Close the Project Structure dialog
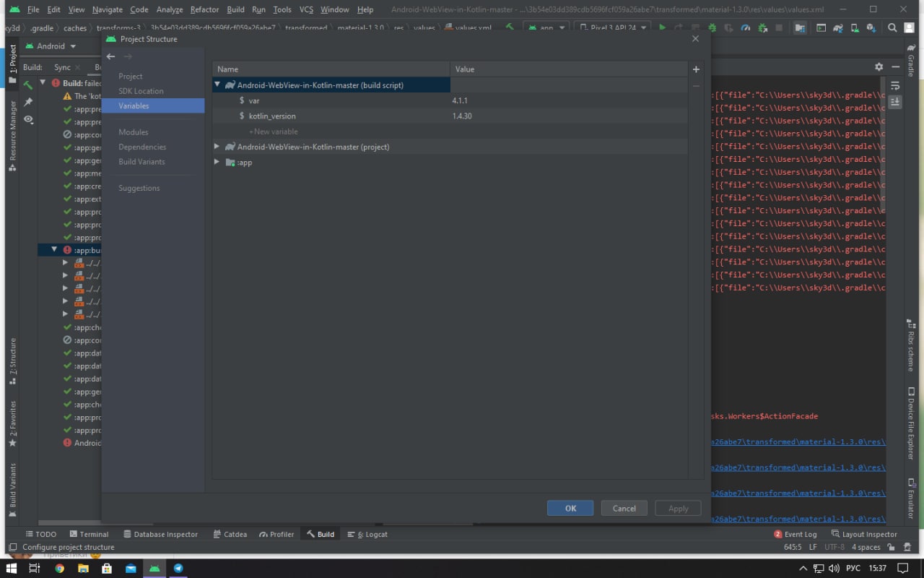Viewport: 924px width, 578px height. coord(695,39)
